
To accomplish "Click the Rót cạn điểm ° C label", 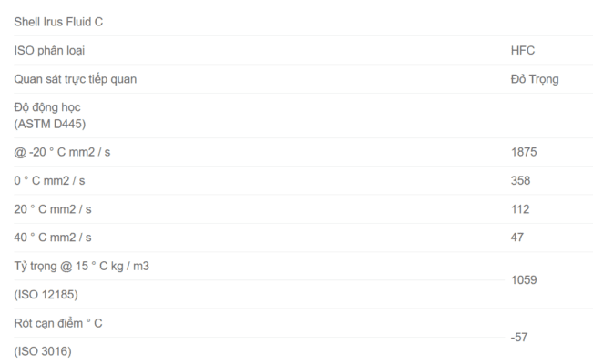I will [58, 323].
